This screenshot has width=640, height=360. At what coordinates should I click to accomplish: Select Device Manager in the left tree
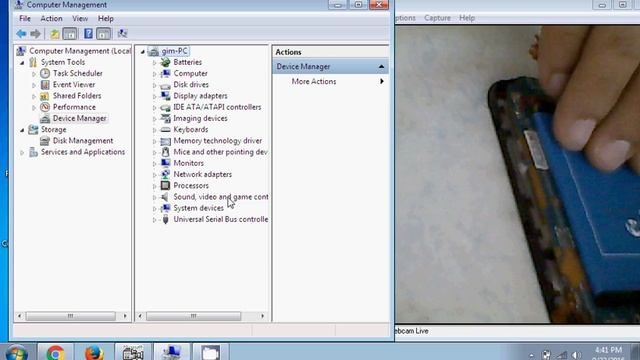click(x=80, y=118)
